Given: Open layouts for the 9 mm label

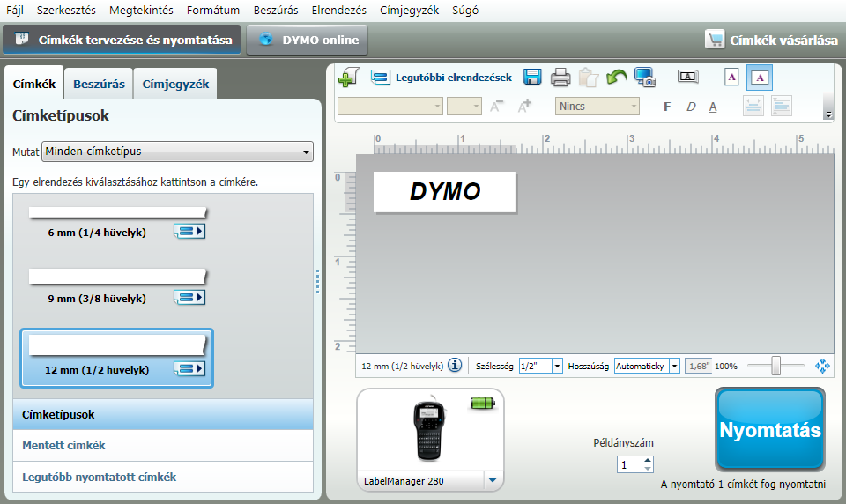Looking at the screenshot, I should pos(189,297).
